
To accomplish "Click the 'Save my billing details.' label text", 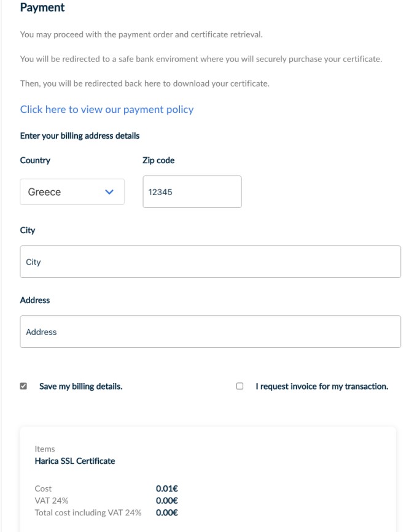I will click(80, 387).
